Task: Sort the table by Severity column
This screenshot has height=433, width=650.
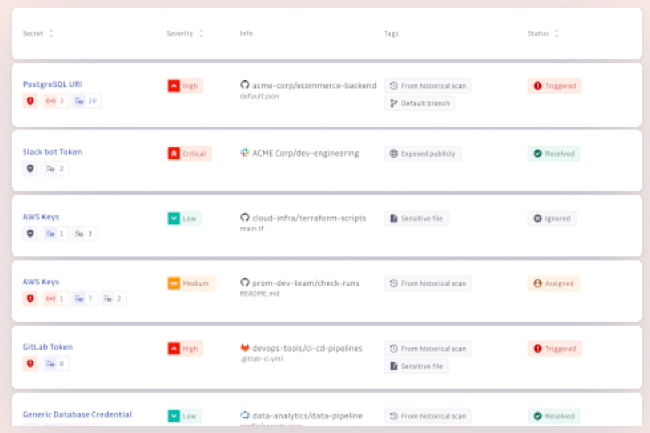Action: (201, 33)
